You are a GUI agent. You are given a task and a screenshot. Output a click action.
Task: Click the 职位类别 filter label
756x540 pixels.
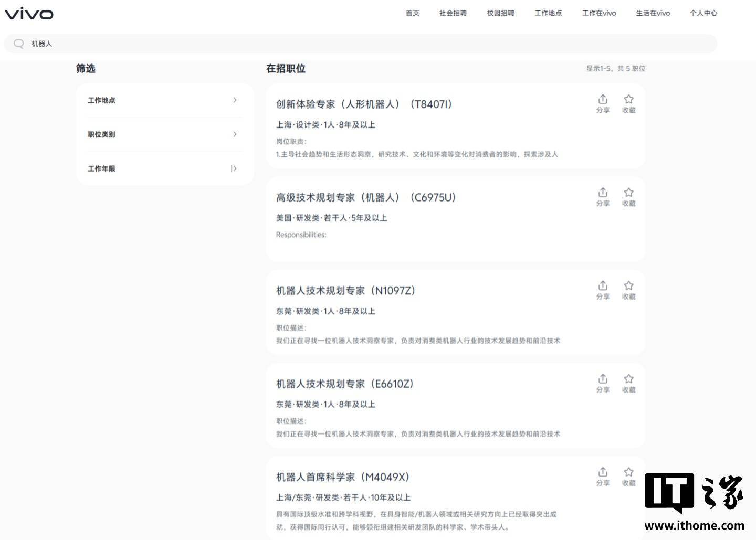tap(101, 134)
